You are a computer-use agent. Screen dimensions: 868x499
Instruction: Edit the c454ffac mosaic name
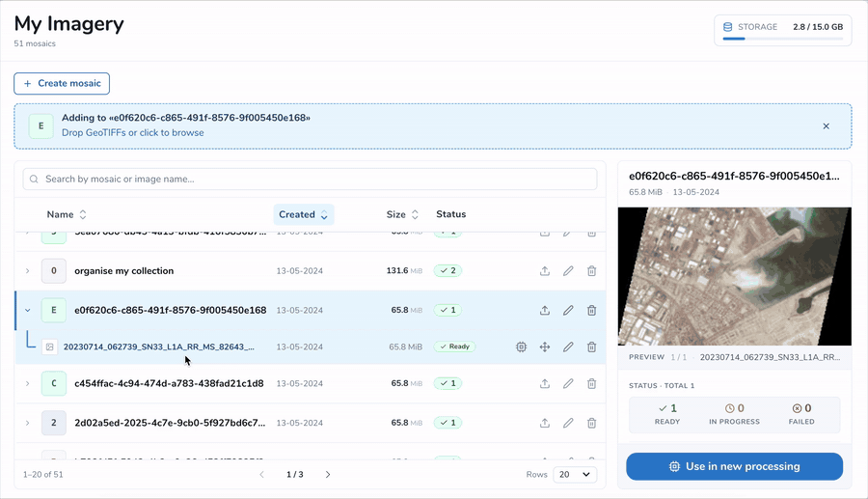tap(568, 383)
